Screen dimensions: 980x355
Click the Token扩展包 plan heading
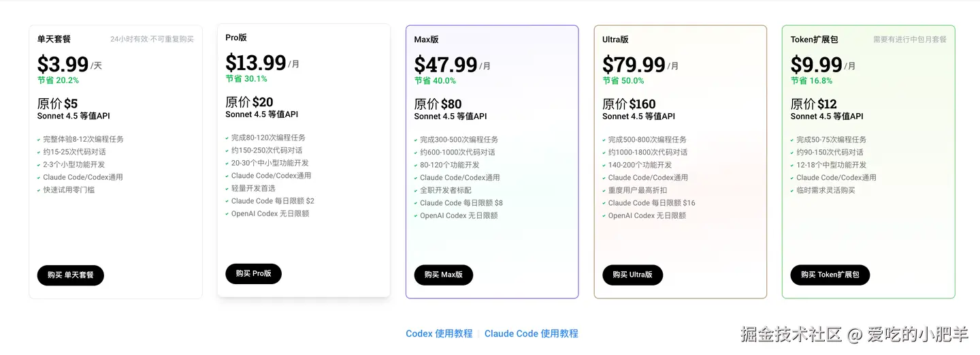(814, 40)
